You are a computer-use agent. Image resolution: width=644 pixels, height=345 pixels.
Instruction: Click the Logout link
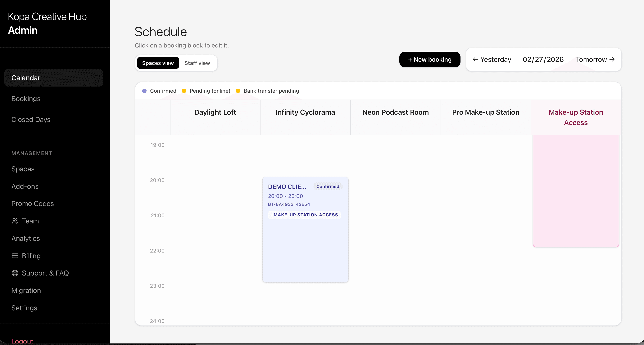coord(22,341)
